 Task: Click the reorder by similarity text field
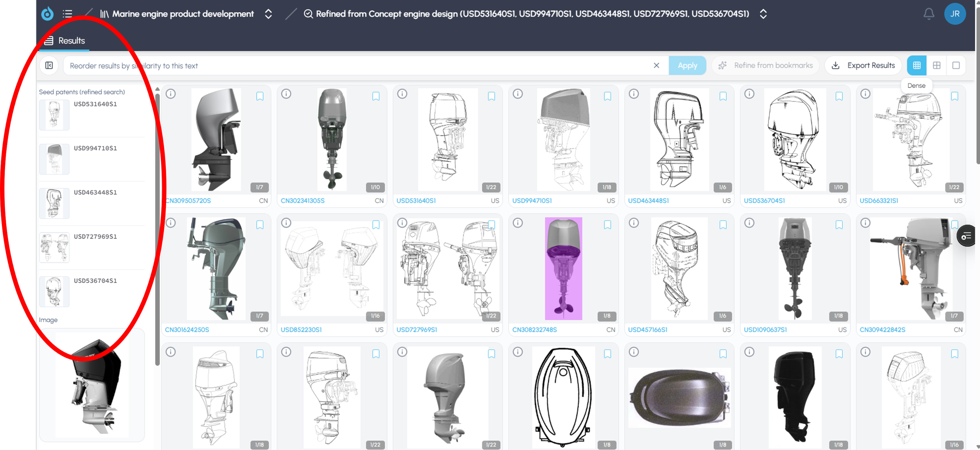[353, 66]
